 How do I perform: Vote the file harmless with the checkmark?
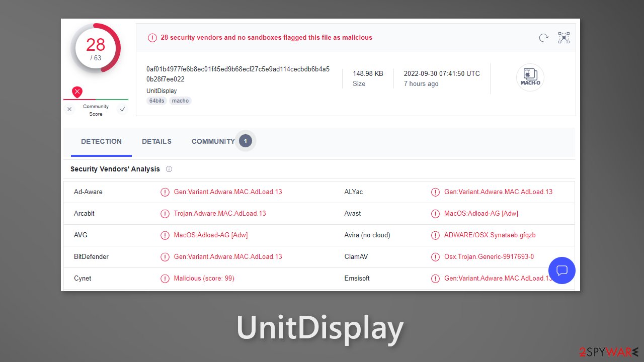coord(122,109)
